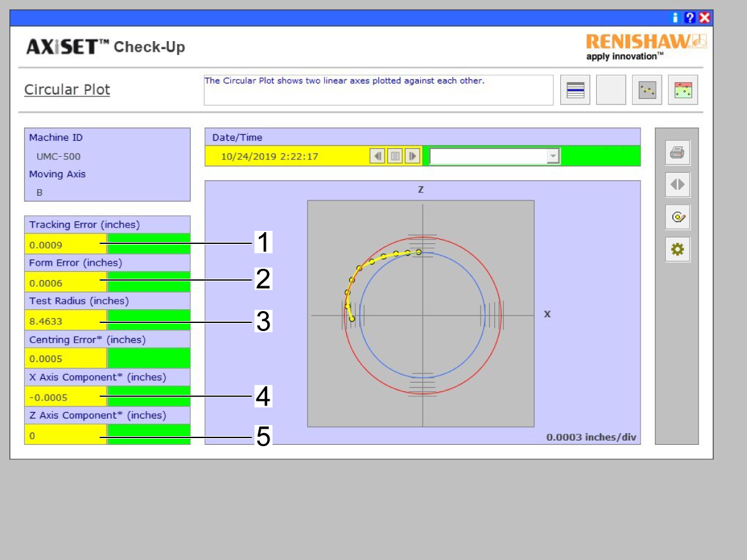Select the Form Error value 0.0006
This screenshot has width=747, height=560.
(x=46, y=283)
